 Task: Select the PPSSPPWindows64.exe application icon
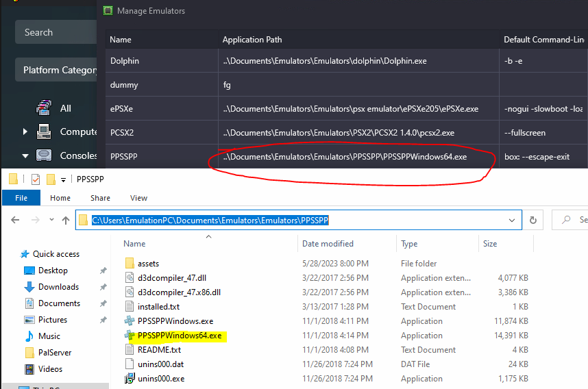(x=130, y=335)
